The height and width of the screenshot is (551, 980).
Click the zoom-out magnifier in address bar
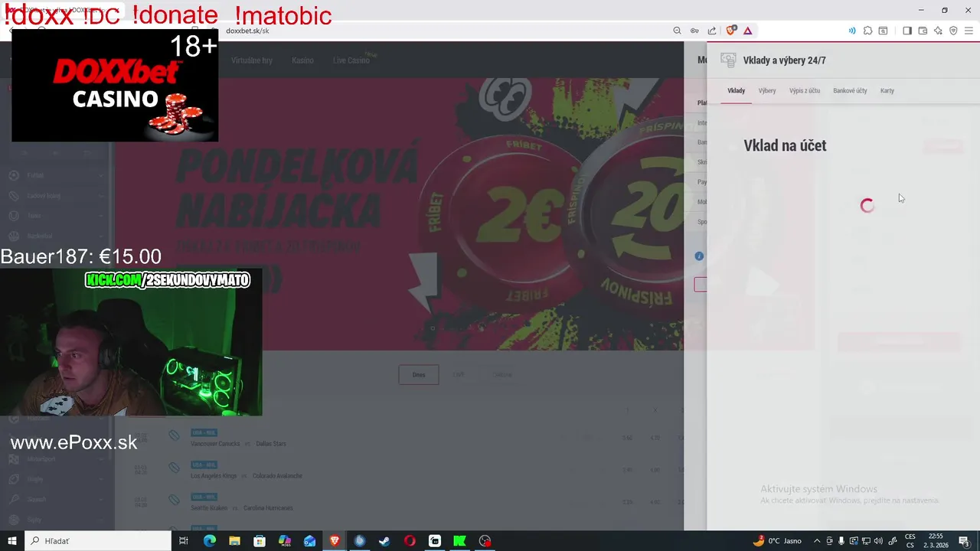click(x=677, y=31)
